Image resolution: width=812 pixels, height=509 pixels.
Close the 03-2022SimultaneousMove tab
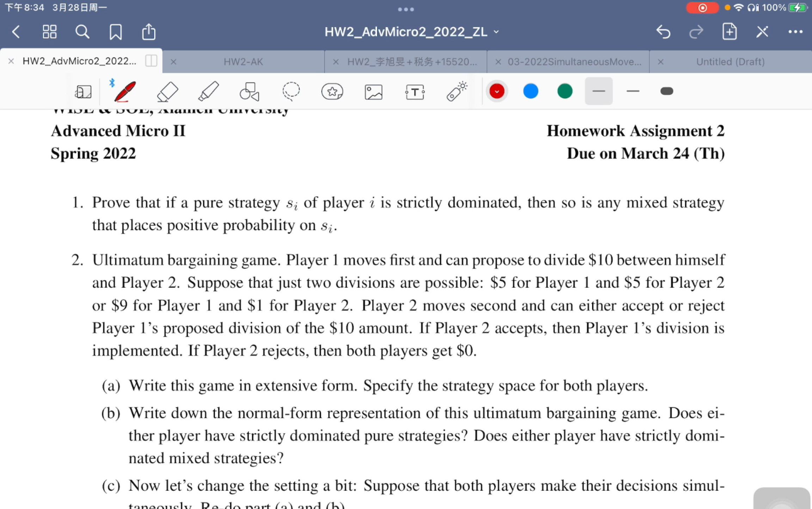point(498,62)
